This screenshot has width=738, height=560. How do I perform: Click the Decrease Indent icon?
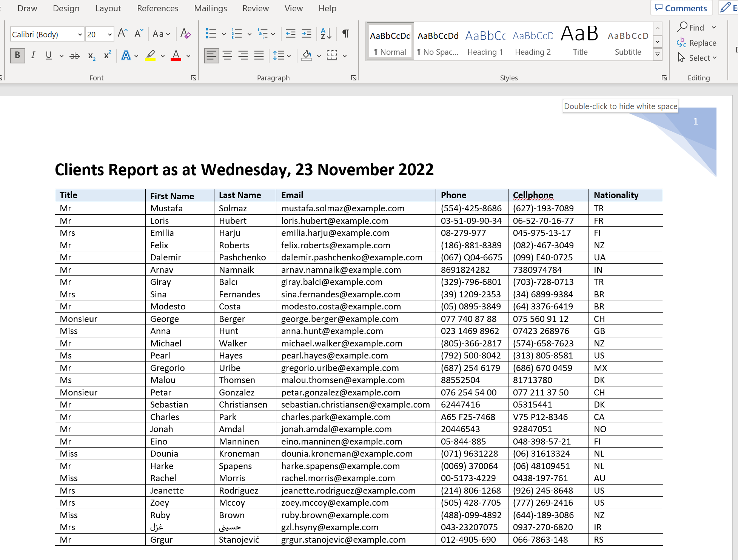tap(290, 34)
